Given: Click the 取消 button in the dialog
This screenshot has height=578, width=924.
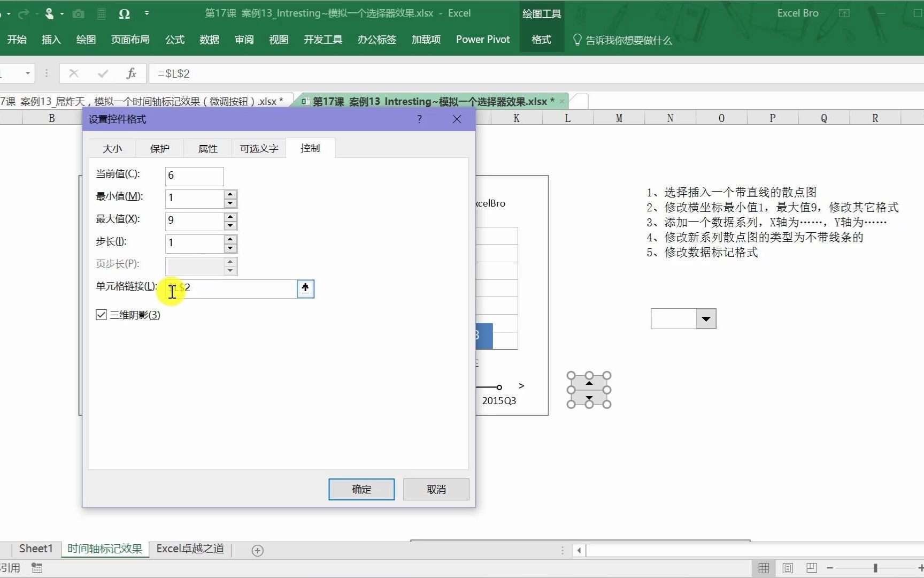Looking at the screenshot, I should click(435, 489).
